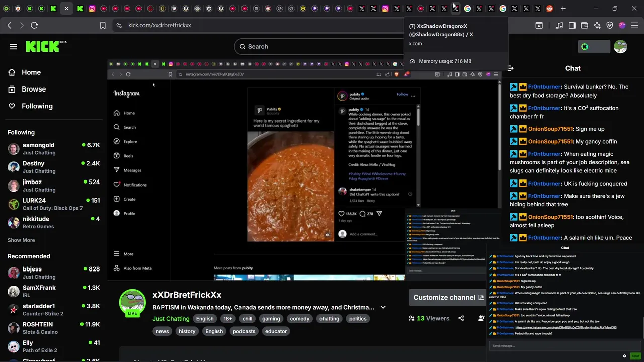Click the browser address bar URL
This screenshot has height=362, width=644.
coord(159,25)
